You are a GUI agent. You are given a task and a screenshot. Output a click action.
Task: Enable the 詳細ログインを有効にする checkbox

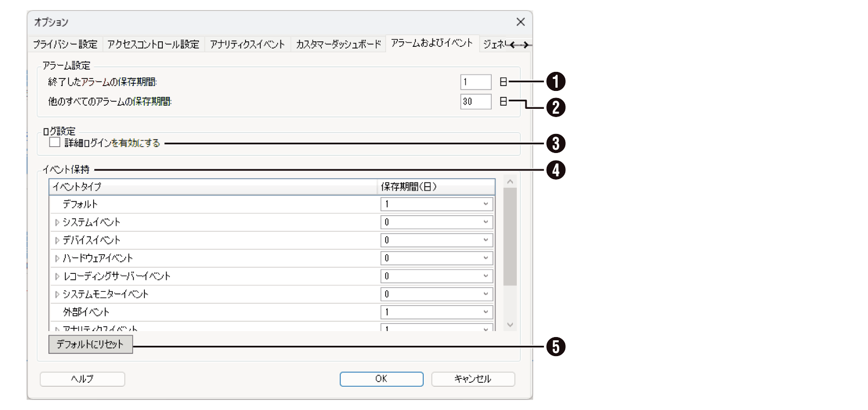54,143
